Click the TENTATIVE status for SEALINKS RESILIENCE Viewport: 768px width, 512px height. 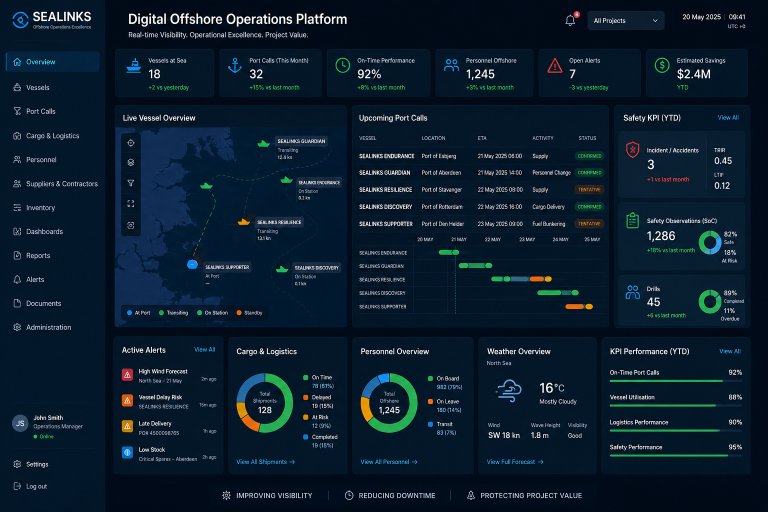589,190
